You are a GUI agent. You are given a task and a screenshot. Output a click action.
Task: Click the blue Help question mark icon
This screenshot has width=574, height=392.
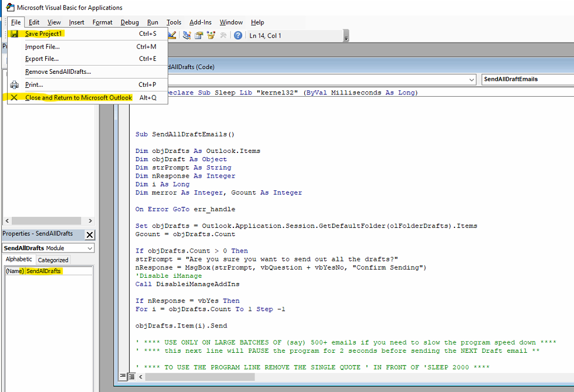click(238, 35)
